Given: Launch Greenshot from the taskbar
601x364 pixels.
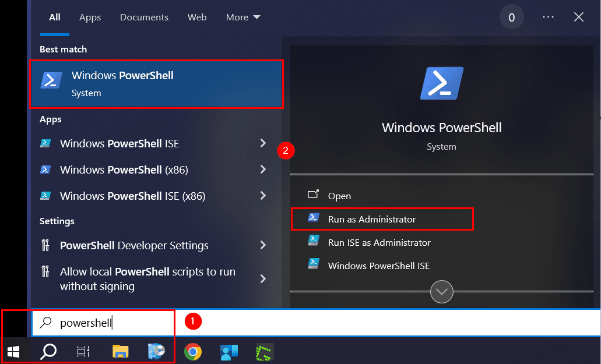Looking at the screenshot, I should pos(264,351).
